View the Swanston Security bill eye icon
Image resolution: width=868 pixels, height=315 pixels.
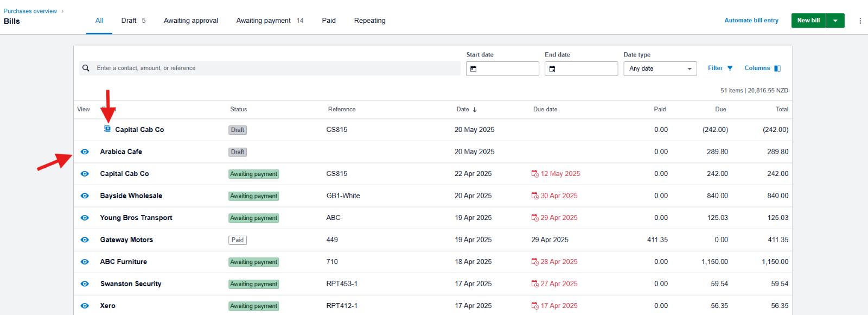[x=85, y=283]
